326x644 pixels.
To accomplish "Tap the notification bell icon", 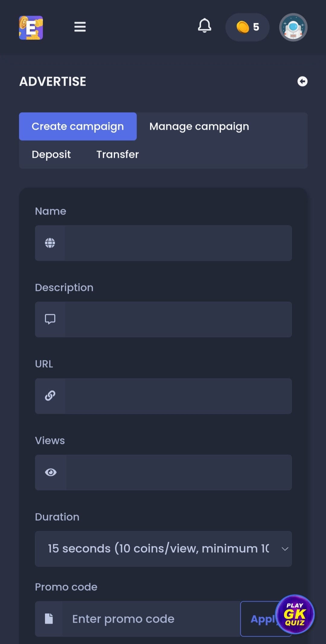I will click(204, 26).
